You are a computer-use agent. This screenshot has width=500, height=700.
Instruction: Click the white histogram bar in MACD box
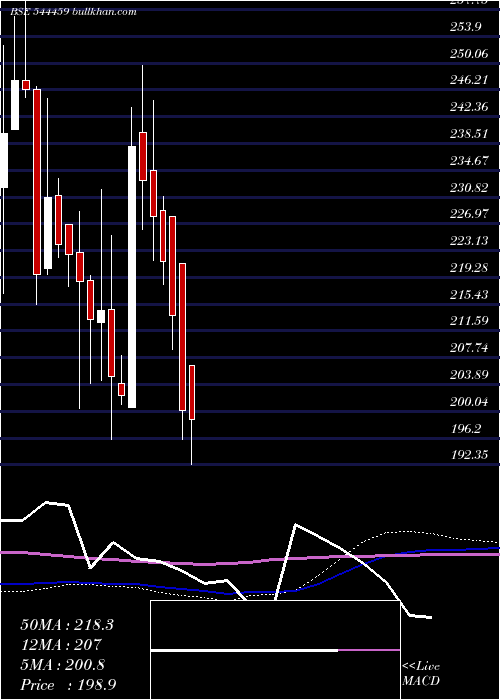245,650
